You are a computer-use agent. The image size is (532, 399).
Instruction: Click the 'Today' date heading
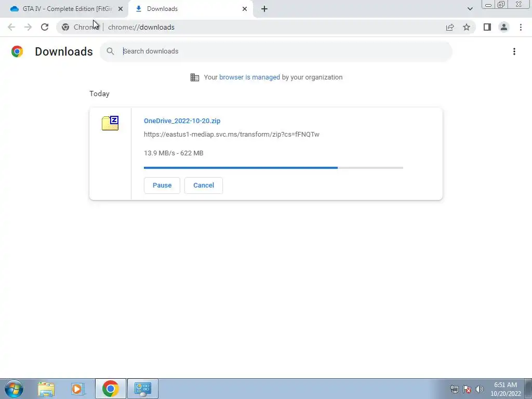point(99,94)
